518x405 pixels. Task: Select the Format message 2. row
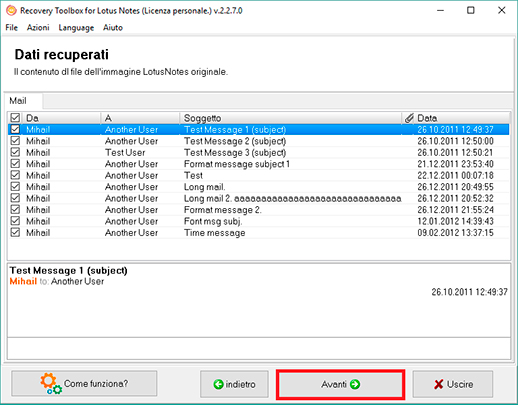click(x=258, y=210)
